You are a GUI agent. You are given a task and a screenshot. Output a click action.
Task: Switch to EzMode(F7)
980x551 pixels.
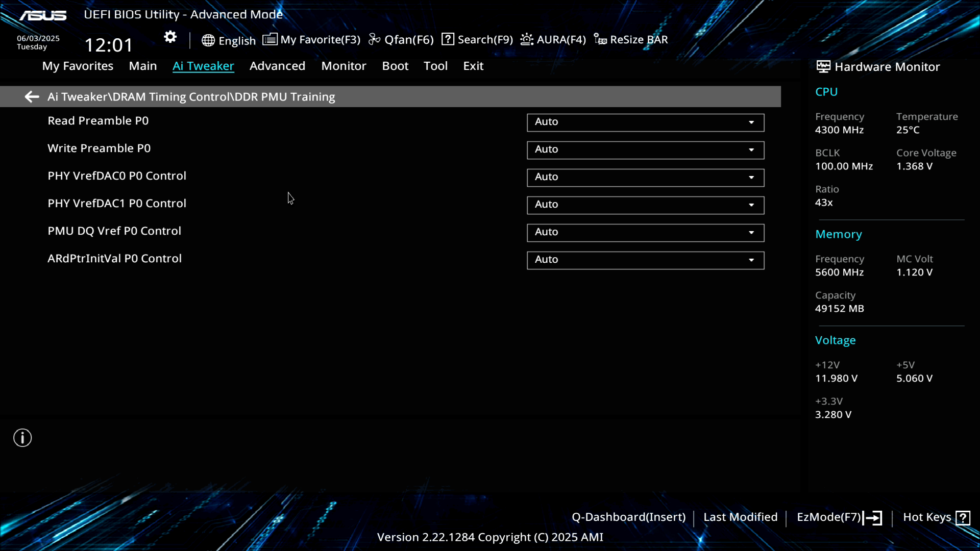pos(839,517)
